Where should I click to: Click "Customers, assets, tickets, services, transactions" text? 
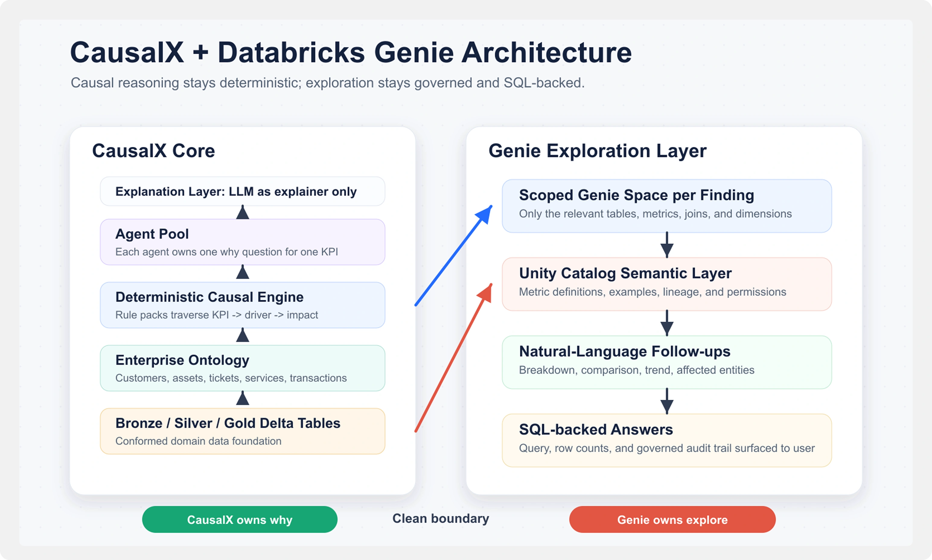tap(231, 378)
